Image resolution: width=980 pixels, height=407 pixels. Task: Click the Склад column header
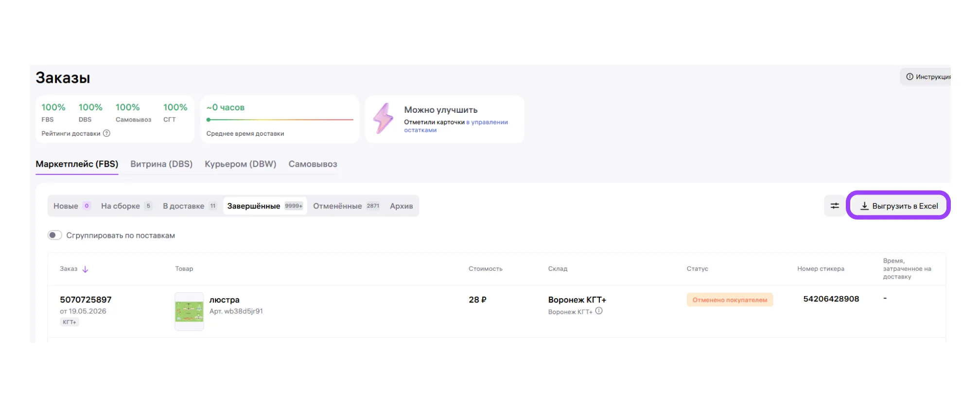[x=558, y=268]
